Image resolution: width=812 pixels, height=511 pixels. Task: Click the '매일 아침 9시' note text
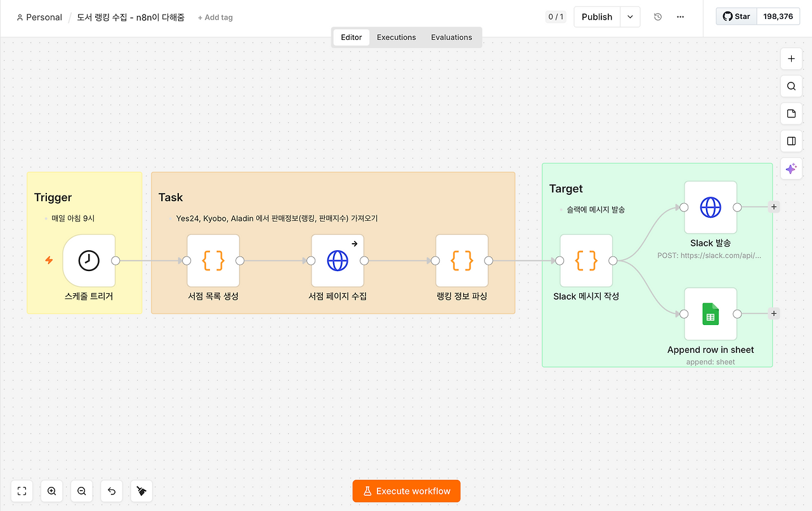click(73, 218)
